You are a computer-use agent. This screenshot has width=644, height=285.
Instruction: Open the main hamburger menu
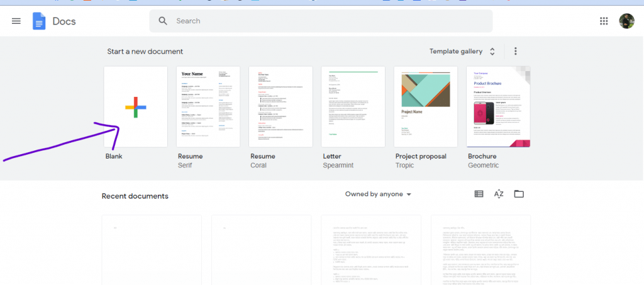coord(16,21)
